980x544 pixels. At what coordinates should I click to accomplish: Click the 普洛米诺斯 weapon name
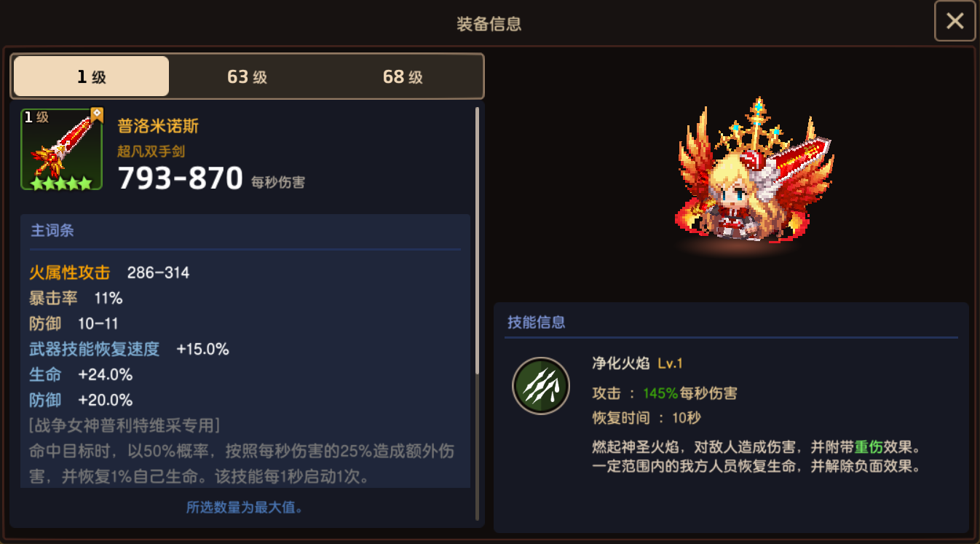158,126
